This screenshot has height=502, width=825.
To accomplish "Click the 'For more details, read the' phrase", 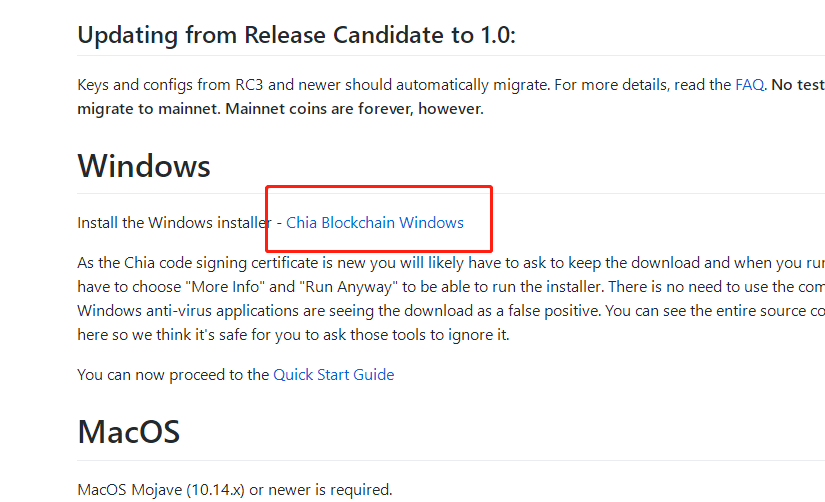I will pyautogui.click(x=642, y=85).
